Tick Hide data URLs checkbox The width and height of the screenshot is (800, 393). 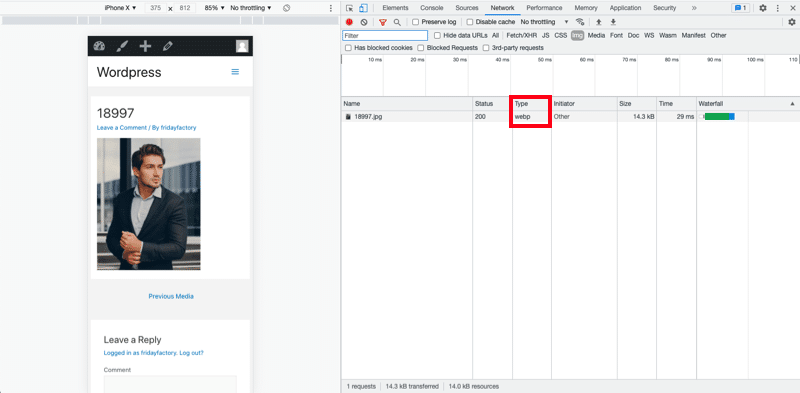[437, 35]
